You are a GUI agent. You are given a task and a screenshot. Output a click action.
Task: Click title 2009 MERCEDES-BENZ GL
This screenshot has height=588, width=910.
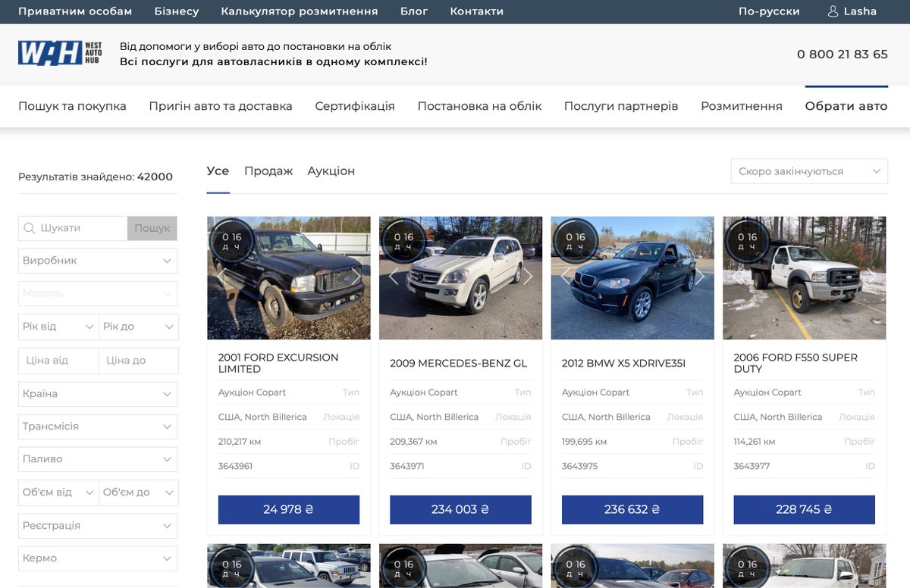pyautogui.click(x=458, y=364)
